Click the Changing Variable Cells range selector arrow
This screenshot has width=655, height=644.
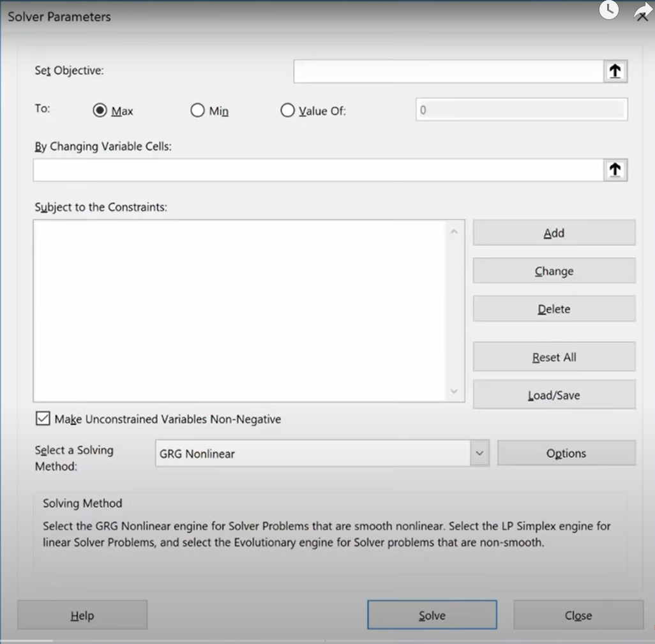pos(615,170)
